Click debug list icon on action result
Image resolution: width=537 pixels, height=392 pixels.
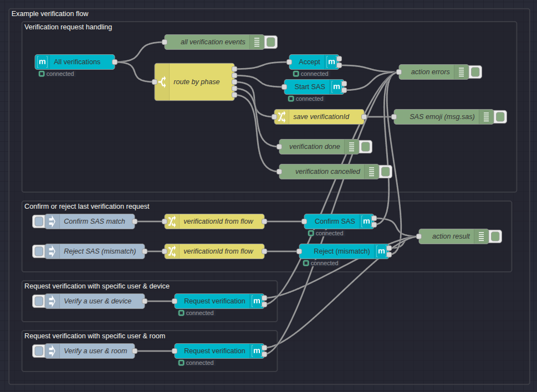[x=481, y=236]
